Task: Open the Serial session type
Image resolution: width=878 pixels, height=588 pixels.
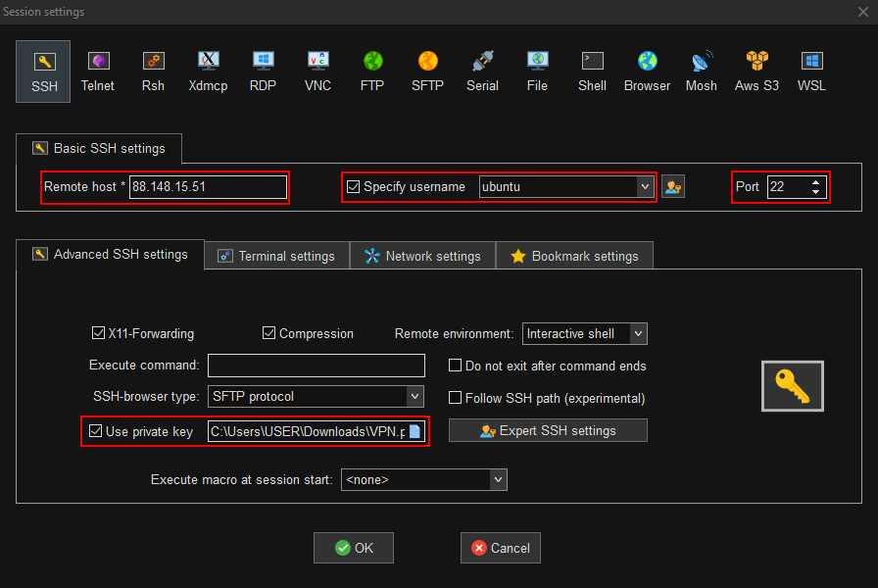Action: click(x=482, y=71)
